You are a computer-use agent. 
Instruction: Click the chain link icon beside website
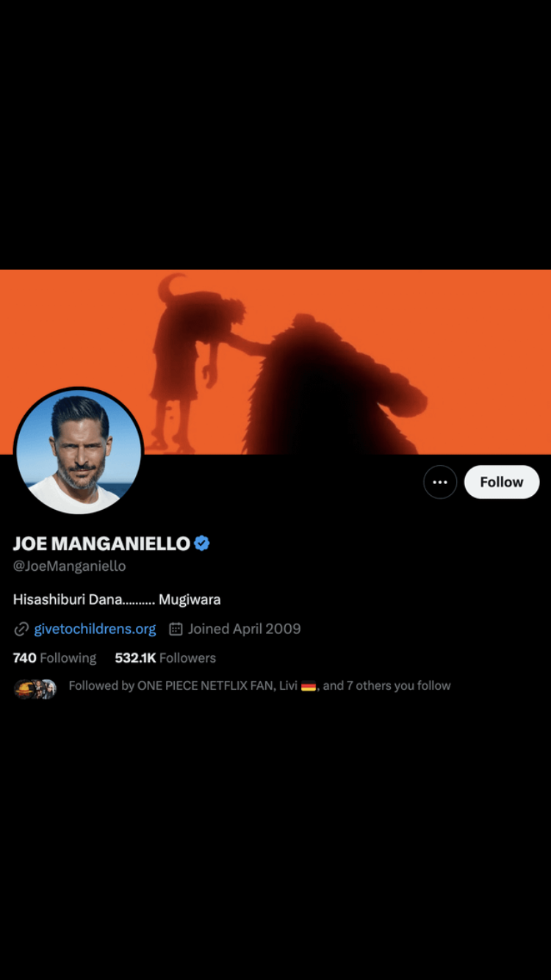click(x=21, y=629)
